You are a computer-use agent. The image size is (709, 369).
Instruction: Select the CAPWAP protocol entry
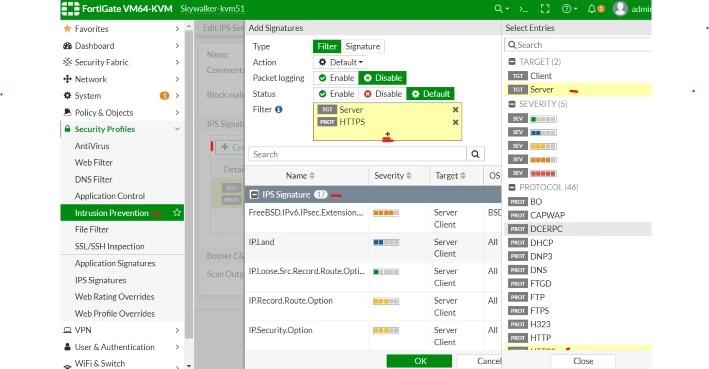[x=577, y=215]
